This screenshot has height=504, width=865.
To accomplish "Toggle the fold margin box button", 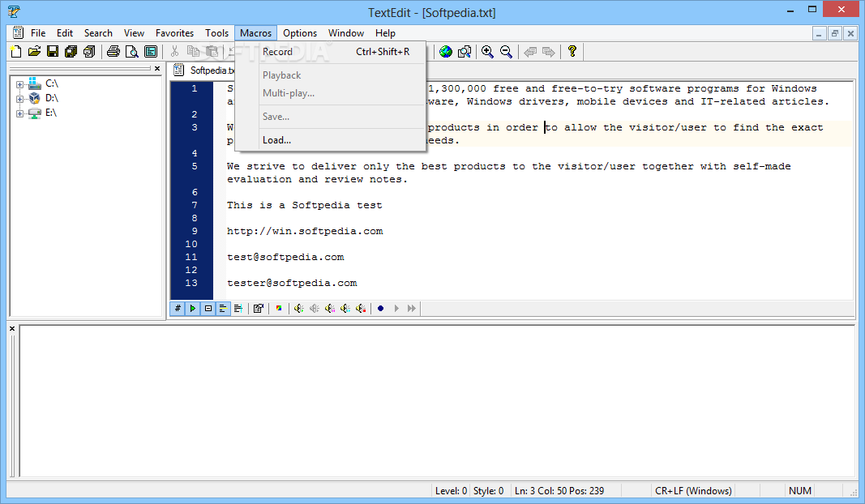I will click(208, 309).
